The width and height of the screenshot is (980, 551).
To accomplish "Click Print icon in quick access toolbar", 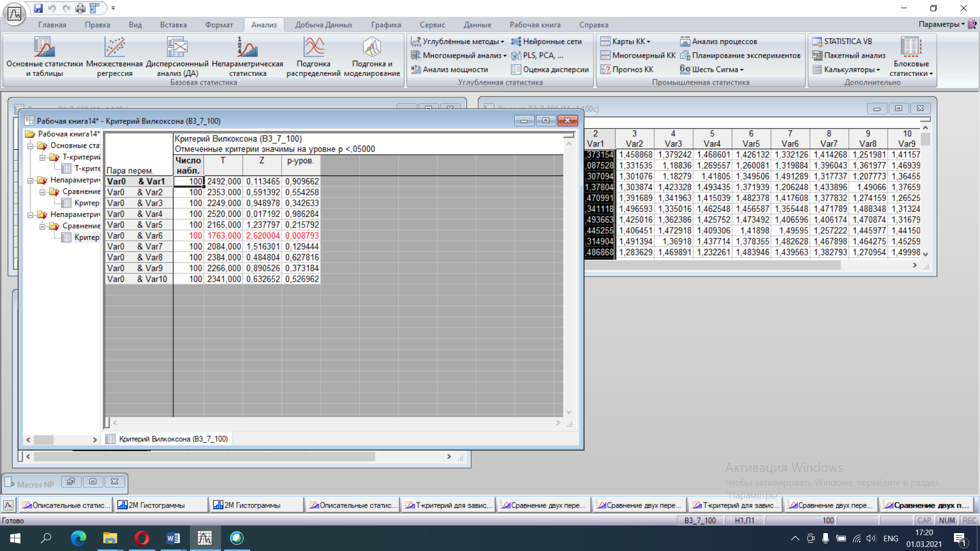I will point(80,8).
